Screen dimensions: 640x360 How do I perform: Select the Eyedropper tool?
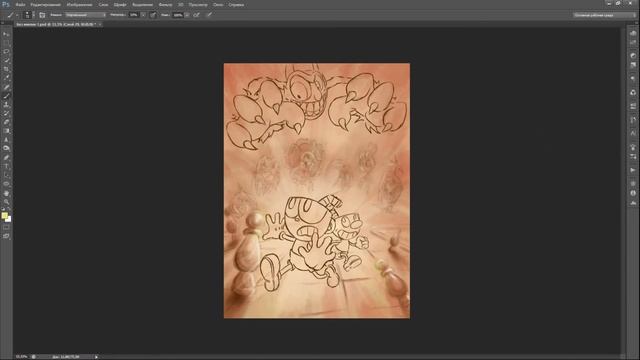[x=6, y=78]
